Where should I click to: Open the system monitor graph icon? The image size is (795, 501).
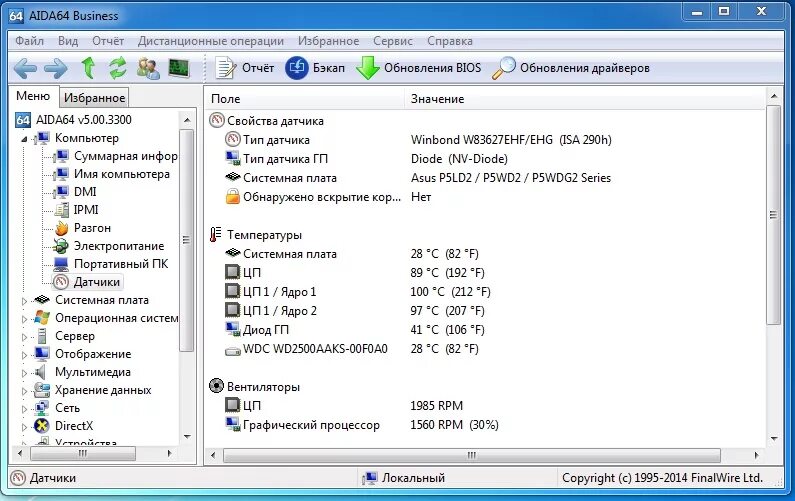coord(178,68)
